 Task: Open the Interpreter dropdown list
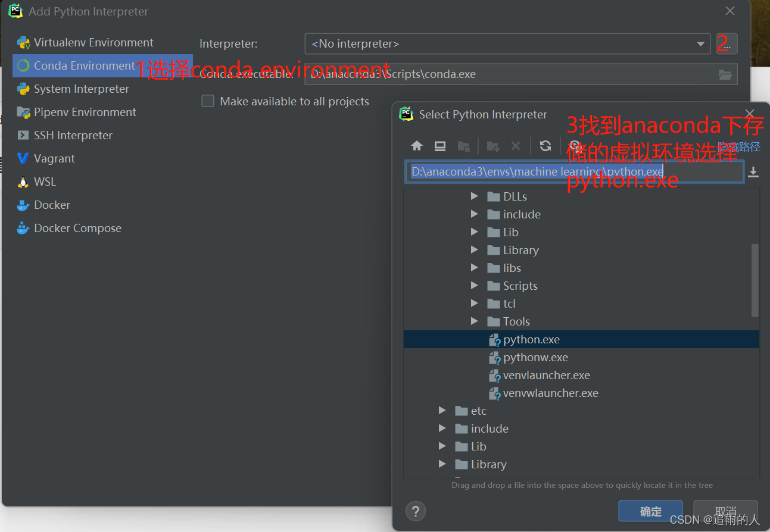click(x=700, y=44)
